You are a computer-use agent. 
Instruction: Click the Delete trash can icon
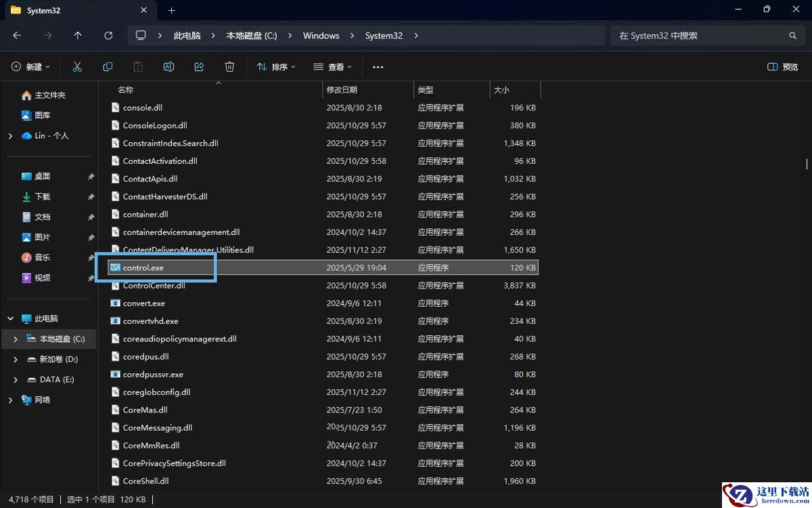pos(229,67)
